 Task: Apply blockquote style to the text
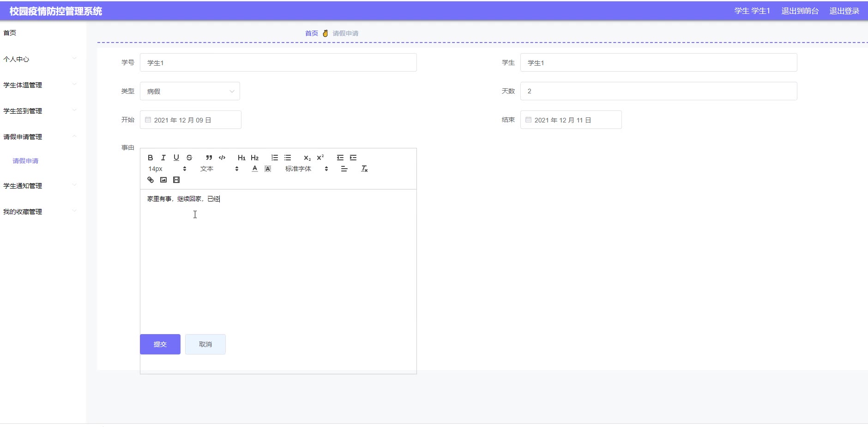coord(209,158)
